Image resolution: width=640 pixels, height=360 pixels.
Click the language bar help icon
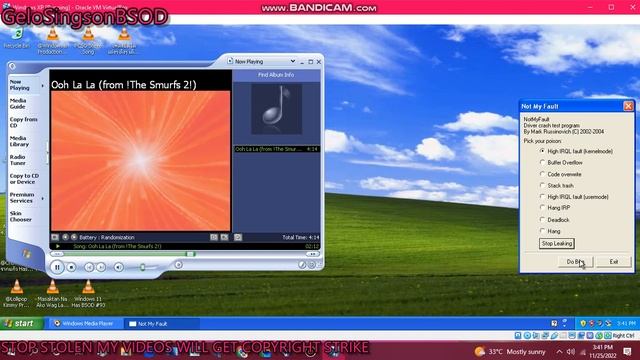[554, 324]
